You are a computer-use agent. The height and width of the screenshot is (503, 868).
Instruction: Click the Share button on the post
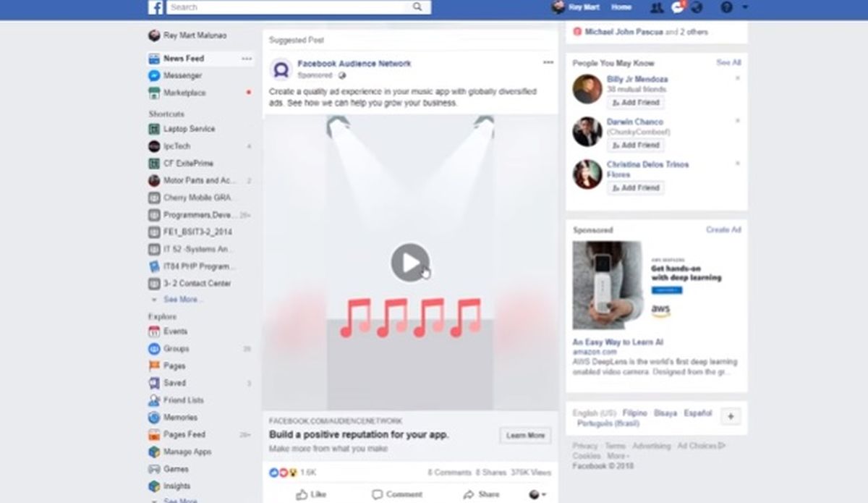[481, 494]
